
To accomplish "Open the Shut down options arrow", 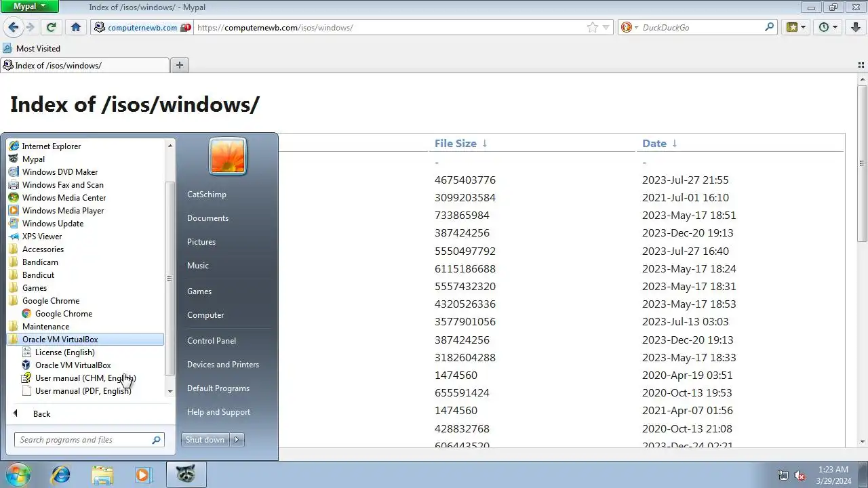I will (237, 440).
